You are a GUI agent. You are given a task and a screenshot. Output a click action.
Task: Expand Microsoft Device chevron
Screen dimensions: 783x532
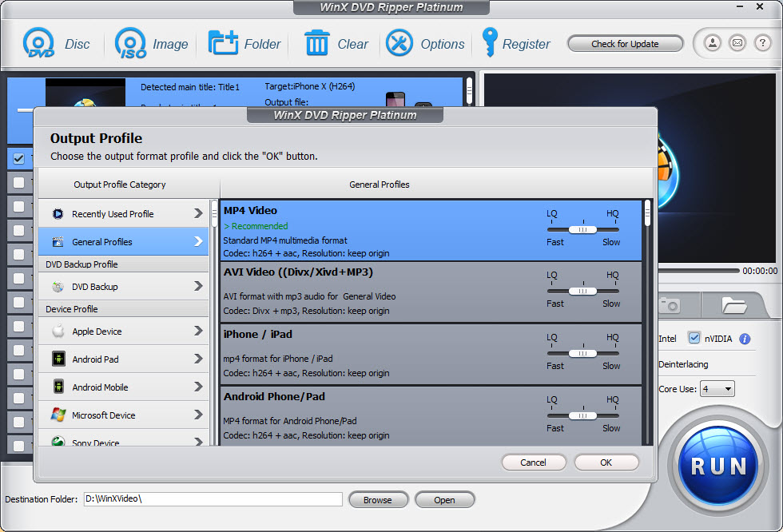(x=198, y=415)
